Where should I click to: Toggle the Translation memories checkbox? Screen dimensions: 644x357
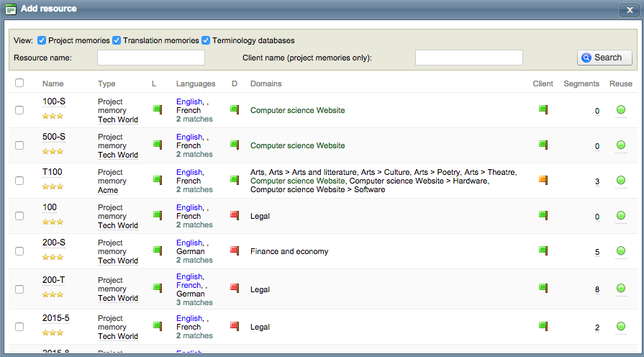(117, 40)
